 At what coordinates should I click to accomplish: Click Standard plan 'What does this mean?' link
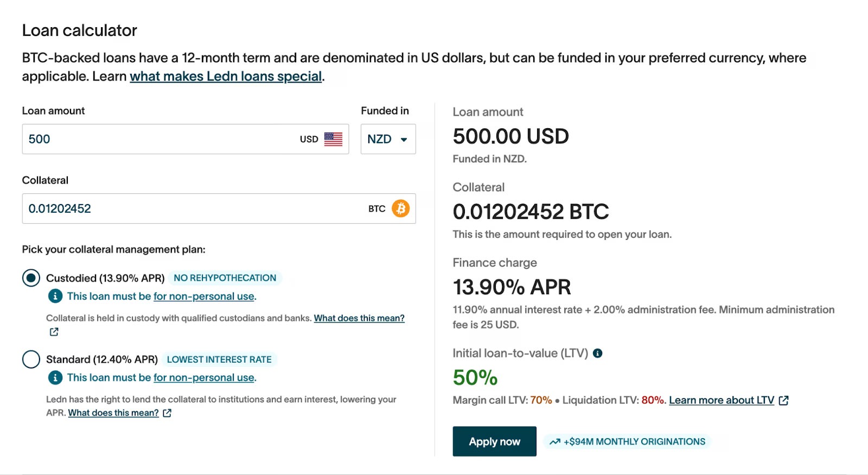tap(113, 413)
